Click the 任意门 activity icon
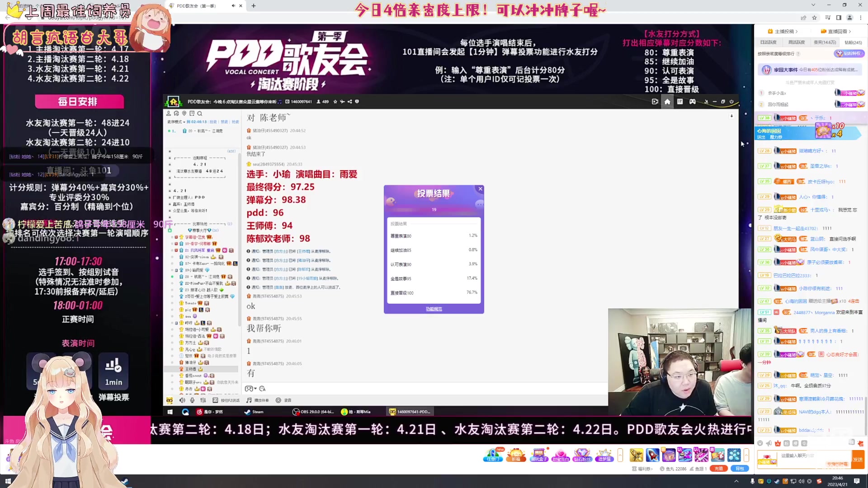The image size is (868, 488). point(493,455)
